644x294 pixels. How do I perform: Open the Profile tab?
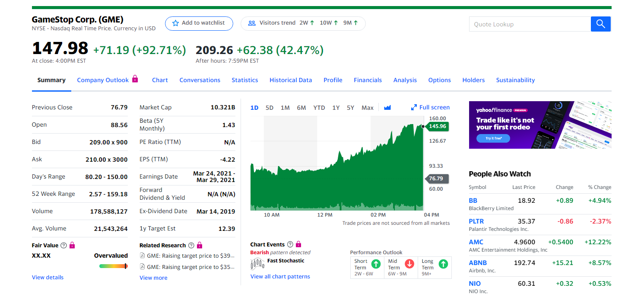tap(333, 80)
